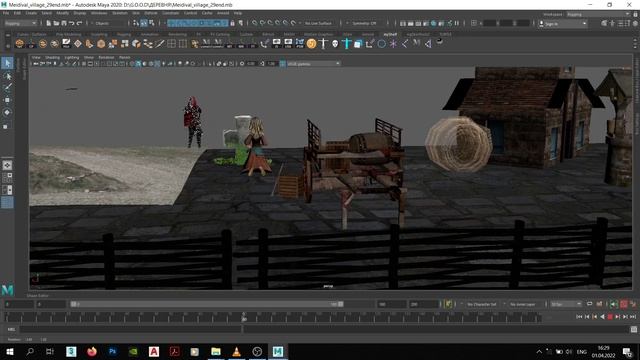Click the playback end time field
The height and width of the screenshot is (360, 640).
(x=391, y=304)
